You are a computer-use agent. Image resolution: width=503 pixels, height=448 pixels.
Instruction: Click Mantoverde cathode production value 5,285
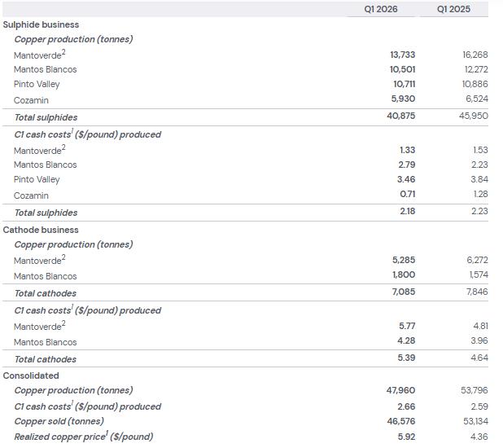pos(403,260)
